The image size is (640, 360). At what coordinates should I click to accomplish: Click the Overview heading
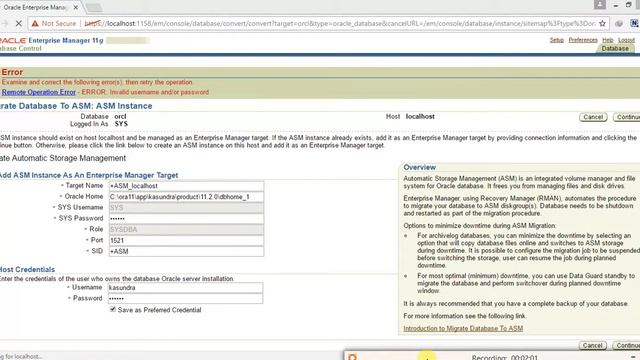click(419, 167)
